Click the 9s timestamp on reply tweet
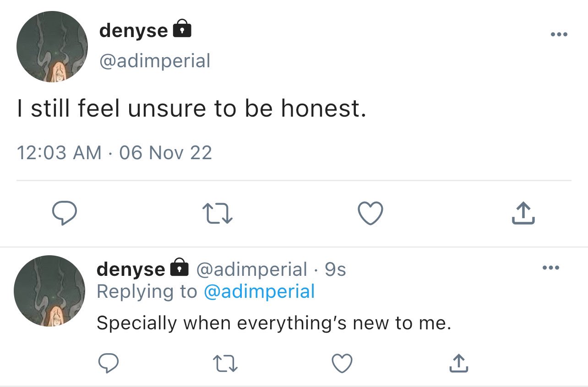The height and width of the screenshot is (387, 588). coord(335,269)
